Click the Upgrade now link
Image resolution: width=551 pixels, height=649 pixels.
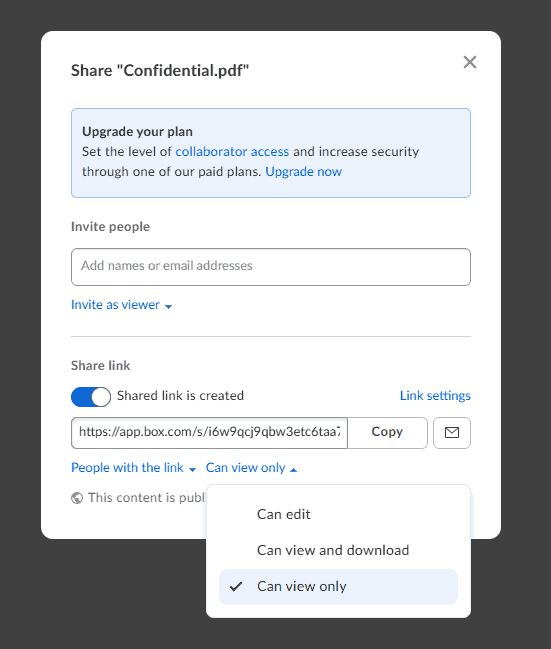pyautogui.click(x=303, y=171)
